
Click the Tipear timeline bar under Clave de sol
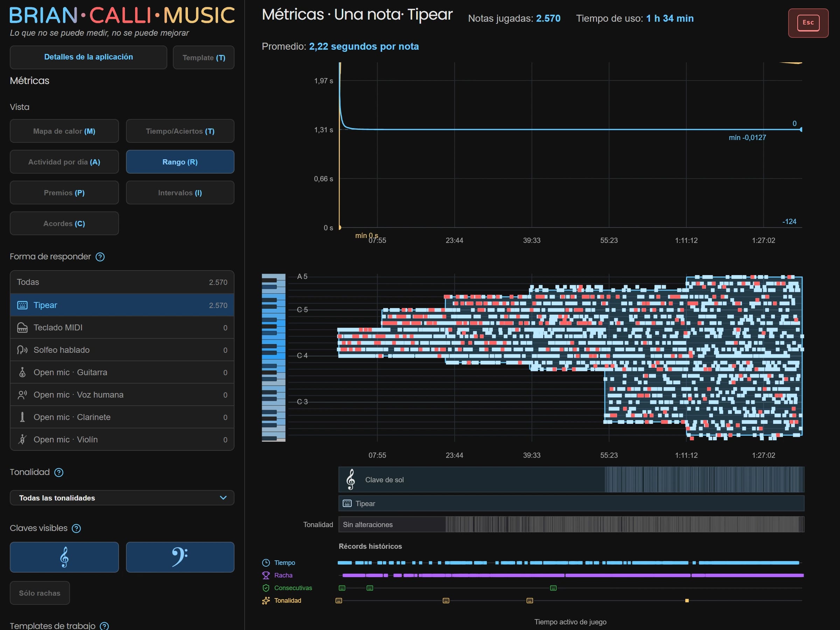[x=571, y=503]
